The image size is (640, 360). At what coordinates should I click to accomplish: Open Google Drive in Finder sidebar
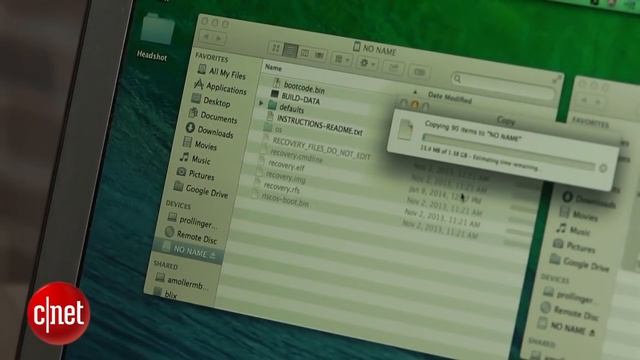point(200,190)
